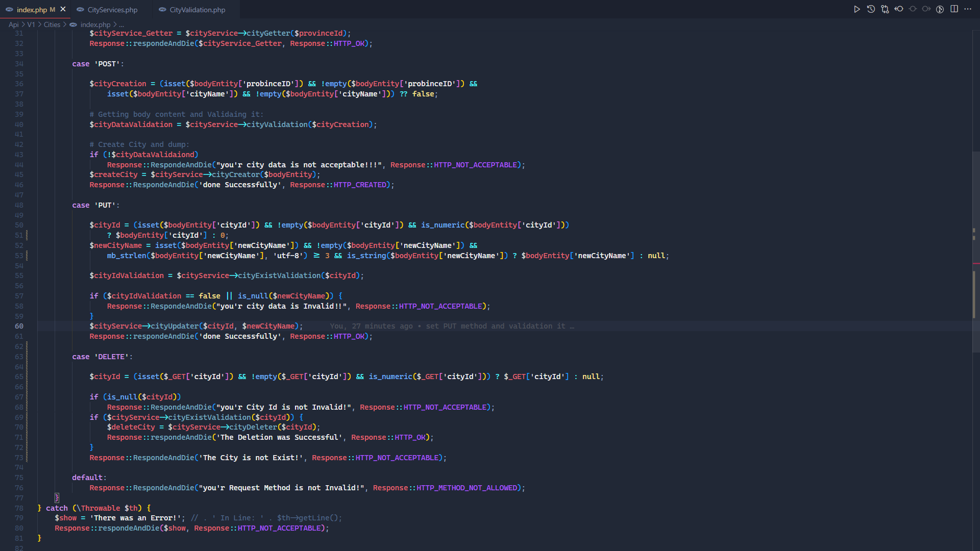Screen dimensions: 980x551
Task: Place cursor on case 'POST' line
Action: (x=98, y=64)
